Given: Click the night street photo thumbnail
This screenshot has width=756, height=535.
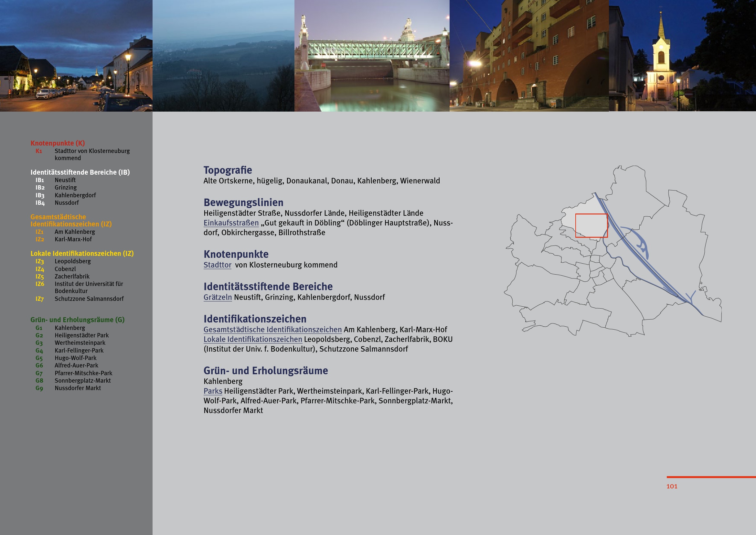Looking at the screenshot, I should [x=76, y=56].
